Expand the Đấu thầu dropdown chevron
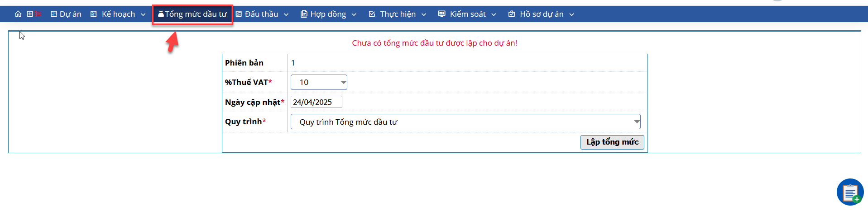 [x=286, y=14]
